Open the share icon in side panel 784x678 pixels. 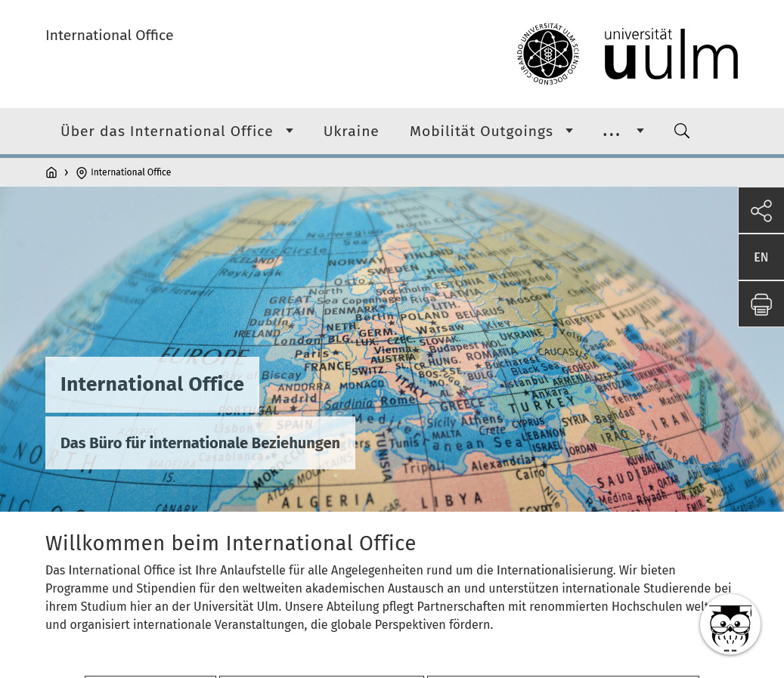[761, 210]
